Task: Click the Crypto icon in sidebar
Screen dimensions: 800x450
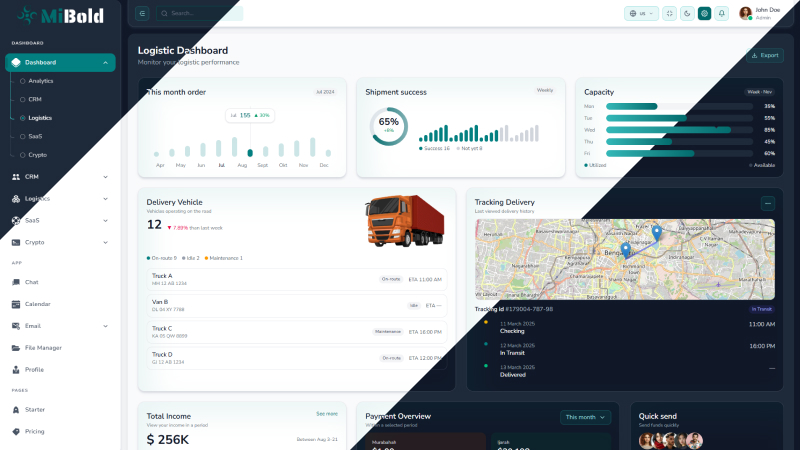Action: coord(16,243)
